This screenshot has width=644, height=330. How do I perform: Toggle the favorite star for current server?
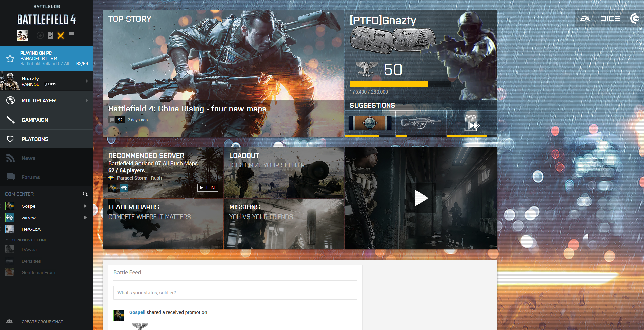coord(10,59)
